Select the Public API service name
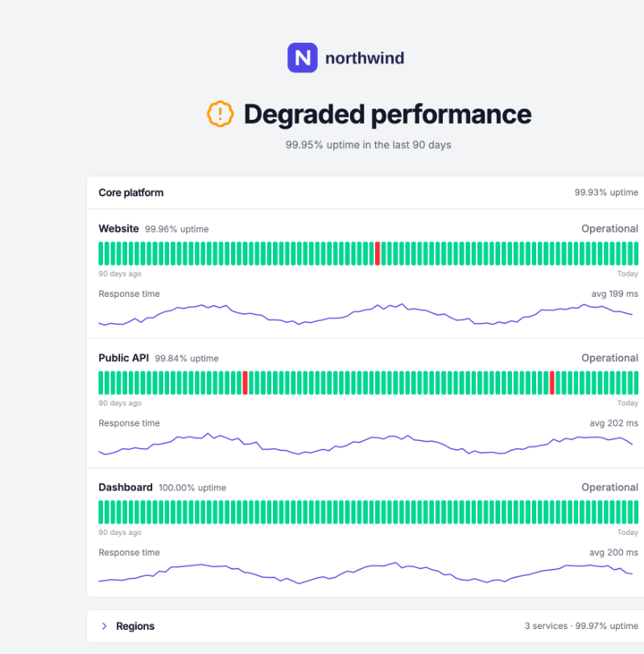The width and height of the screenshot is (644, 654). point(123,358)
